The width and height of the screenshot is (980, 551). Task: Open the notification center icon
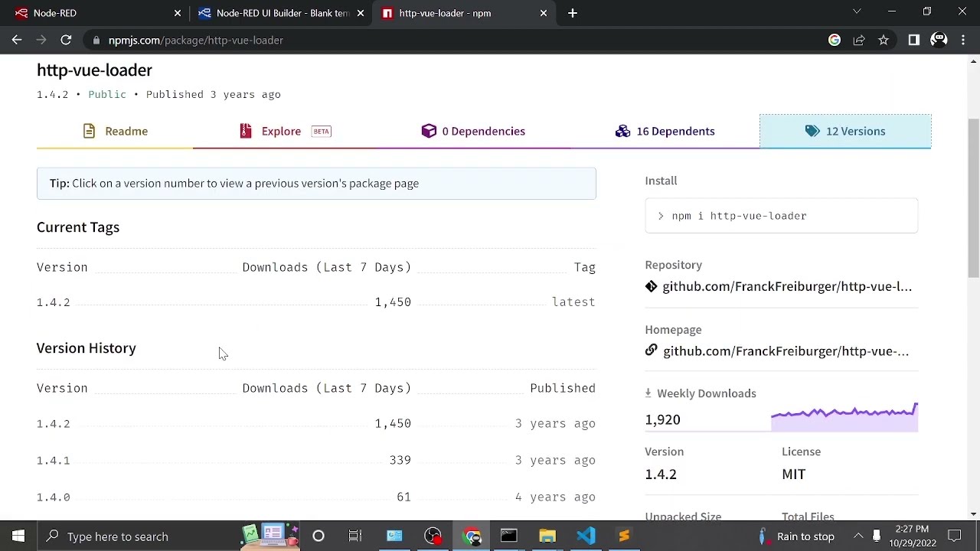click(x=955, y=536)
